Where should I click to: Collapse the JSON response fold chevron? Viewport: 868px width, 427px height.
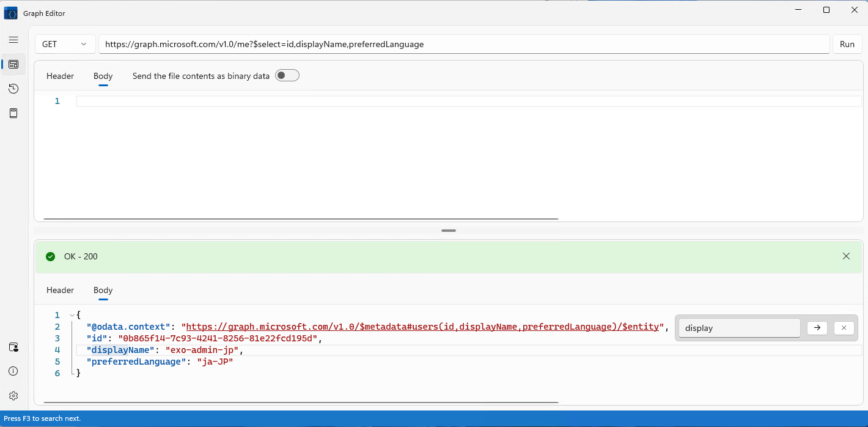point(72,315)
